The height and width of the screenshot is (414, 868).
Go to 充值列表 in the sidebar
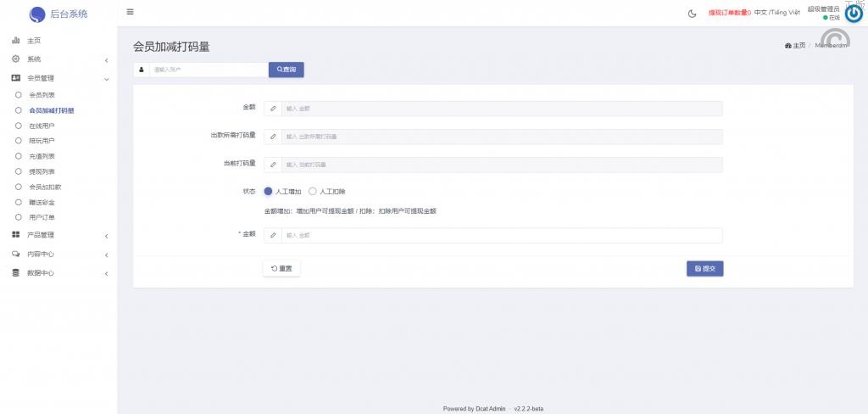pos(42,156)
